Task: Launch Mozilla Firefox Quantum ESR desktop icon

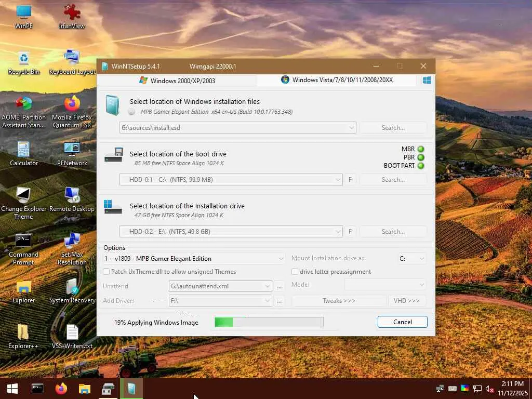Action: click(x=72, y=113)
